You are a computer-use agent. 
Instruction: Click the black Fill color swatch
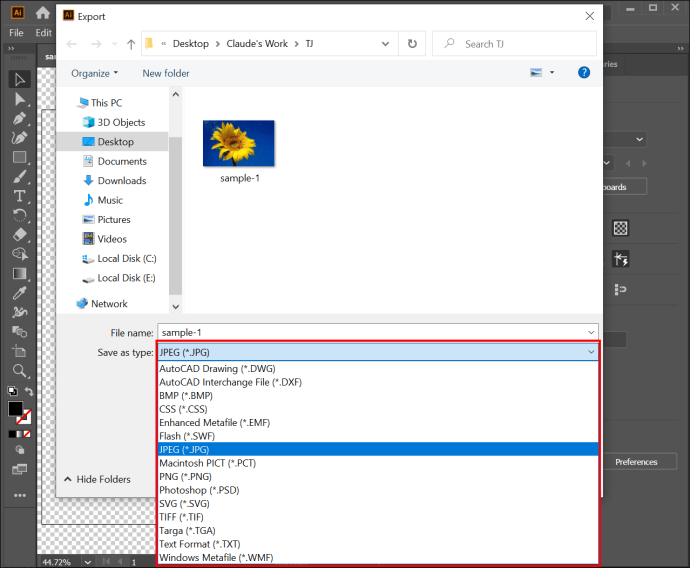point(15,409)
